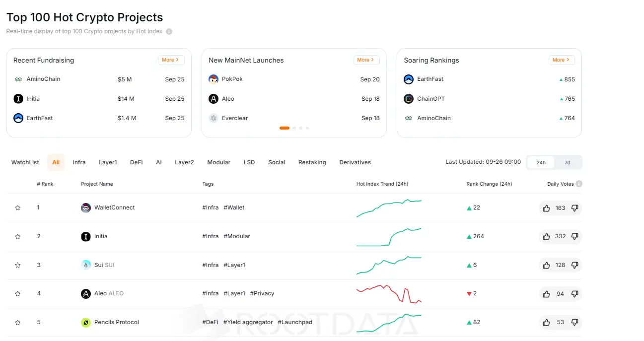Click the AminoChain logo in Recent Fundraising
The width and height of the screenshot is (644, 341).
click(19, 78)
